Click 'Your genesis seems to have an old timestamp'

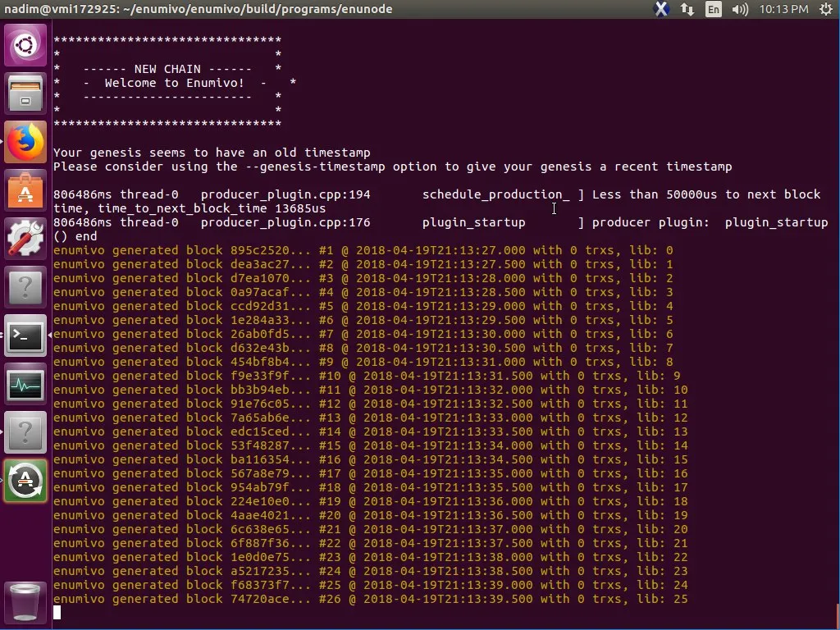pos(212,153)
